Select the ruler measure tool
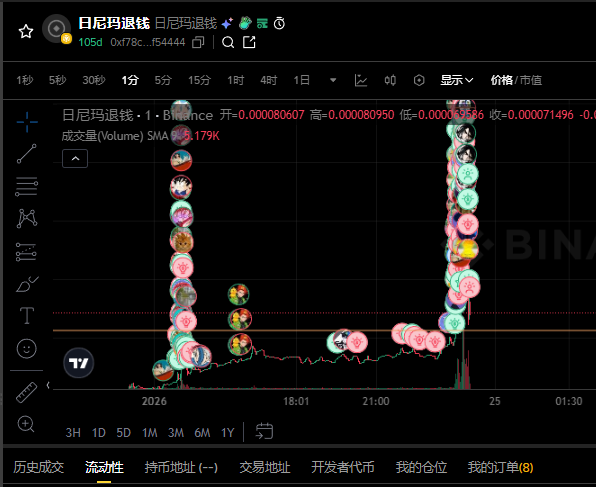Viewport: 596px width, 487px height. coord(27,392)
